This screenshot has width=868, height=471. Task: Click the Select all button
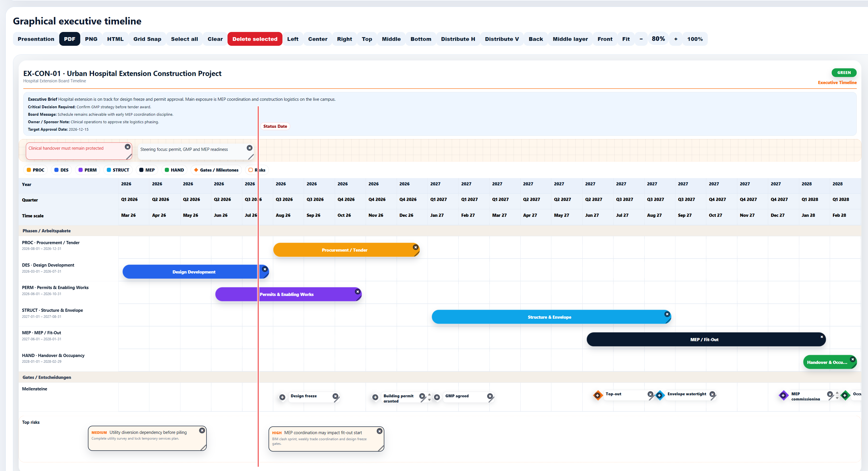pyautogui.click(x=184, y=39)
